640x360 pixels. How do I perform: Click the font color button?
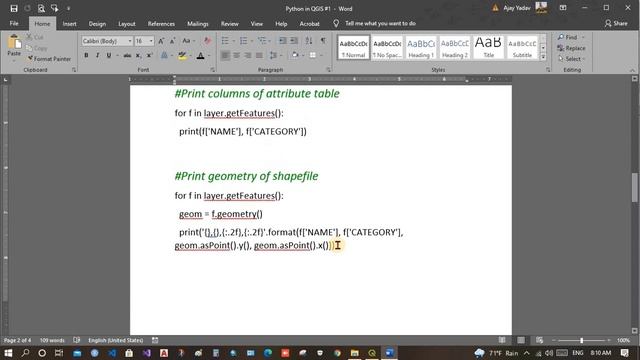click(x=200, y=55)
